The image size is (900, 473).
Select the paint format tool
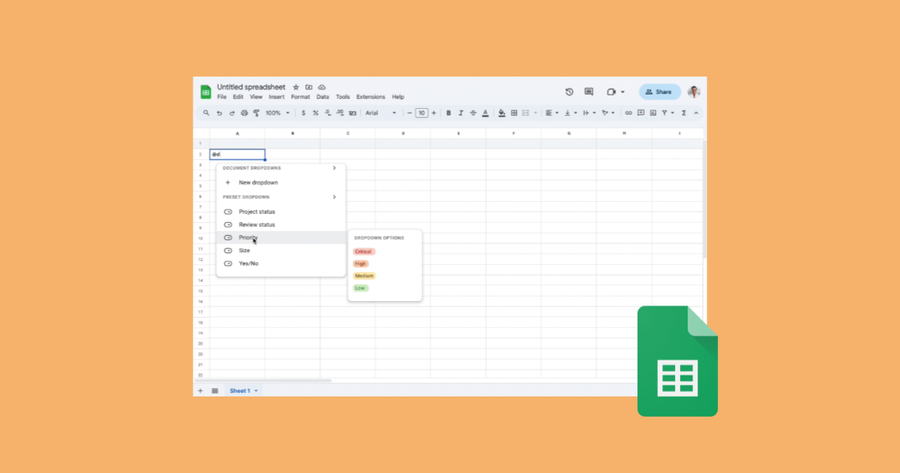(x=257, y=113)
